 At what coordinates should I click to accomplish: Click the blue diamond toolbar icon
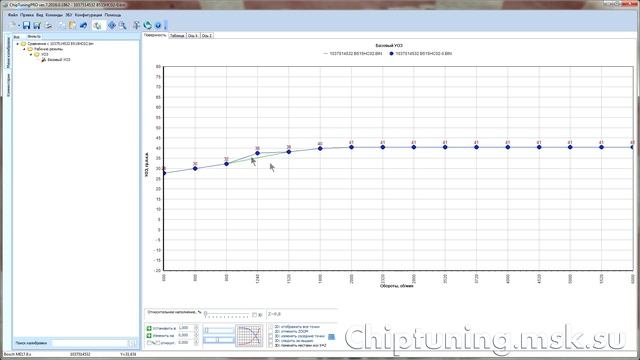111,25
